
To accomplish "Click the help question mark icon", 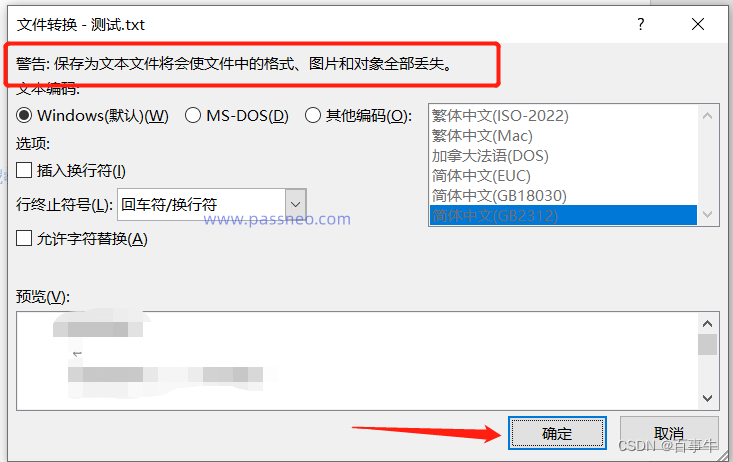I will click(x=640, y=24).
